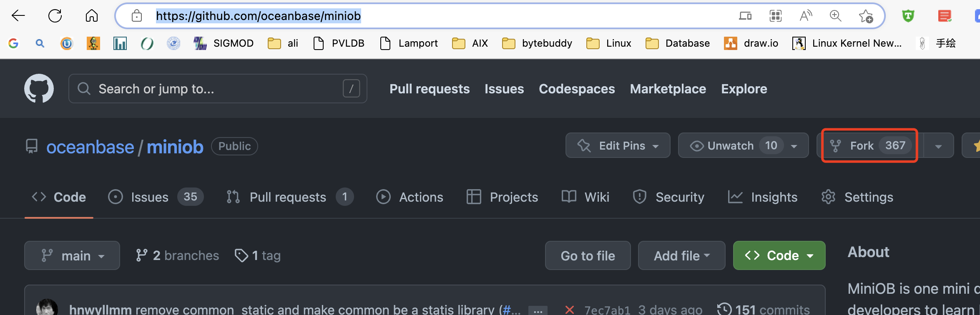The image size is (980, 315).
Task: Expand the fork options arrow
Action: click(938, 146)
